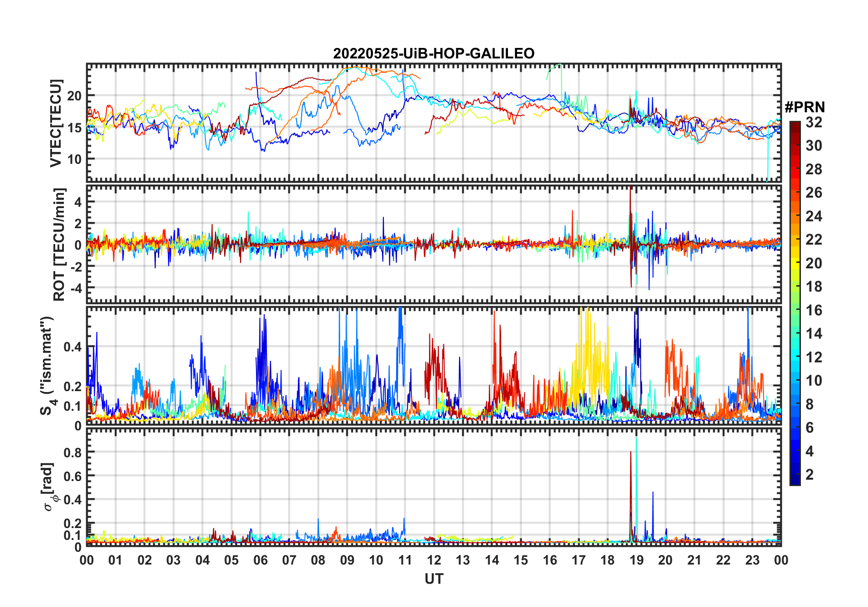
Task: Select cyan at colorbar value 12
Action: 795,357
